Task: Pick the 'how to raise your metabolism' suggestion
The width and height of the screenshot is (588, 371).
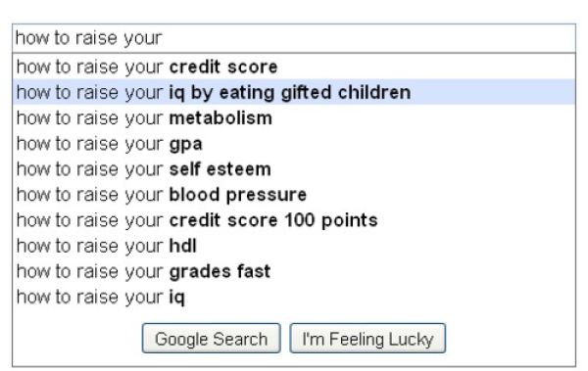Action: pyautogui.click(x=294, y=118)
